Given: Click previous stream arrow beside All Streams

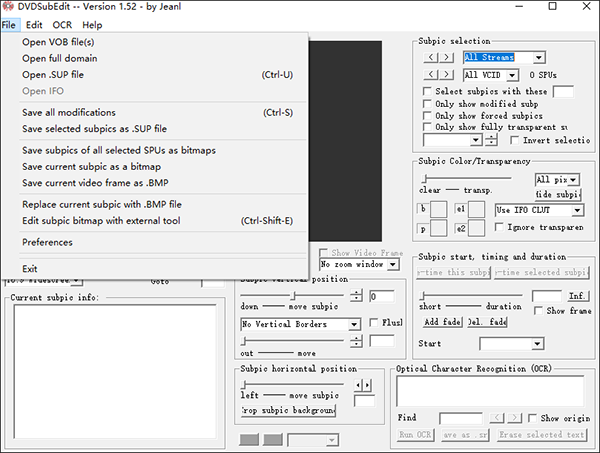Looking at the screenshot, I should tap(432, 58).
